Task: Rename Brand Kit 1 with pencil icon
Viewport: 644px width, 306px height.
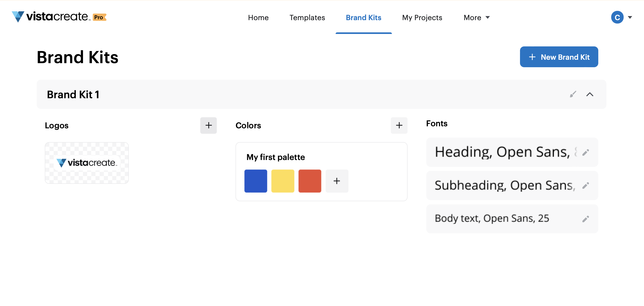Action: [573, 94]
